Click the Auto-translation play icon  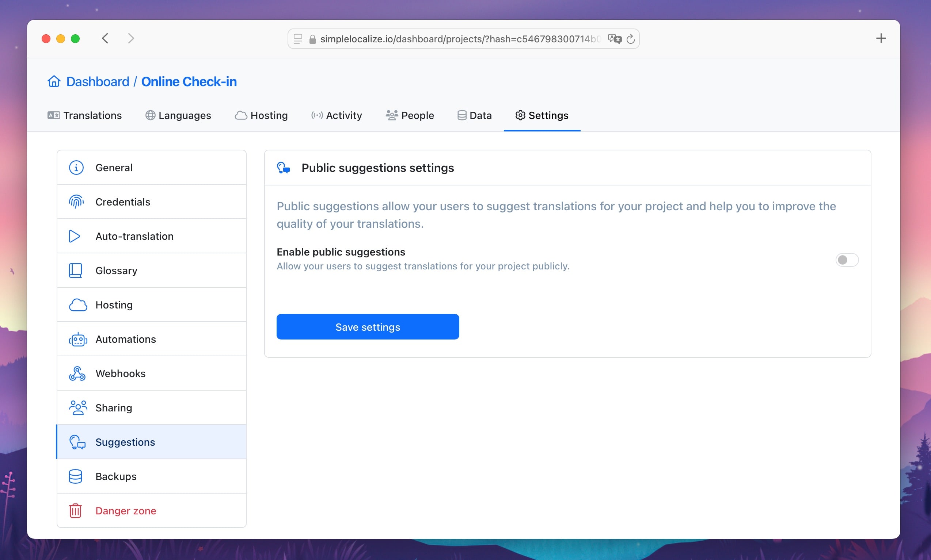coord(75,236)
